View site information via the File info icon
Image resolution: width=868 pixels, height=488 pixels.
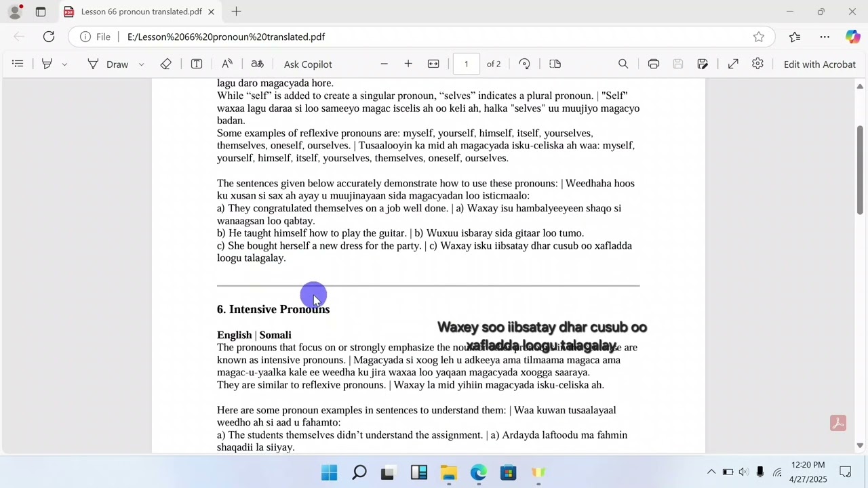pyautogui.click(x=95, y=37)
